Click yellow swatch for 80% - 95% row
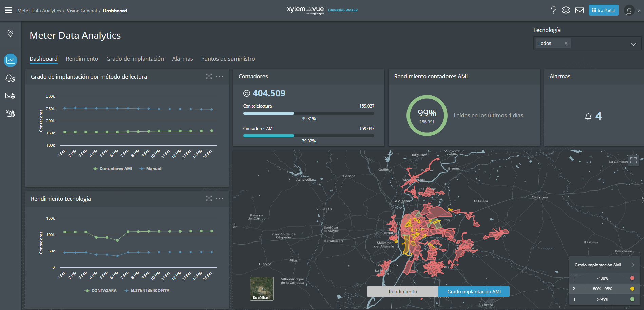The height and width of the screenshot is (310, 644). tap(632, 289)
